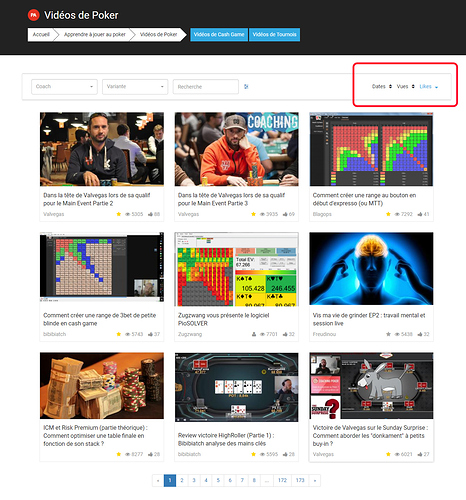This screenshot has height=500, width=466.
Task: Open title 'Comment créer une range au bouton'
Action: (364, 199)
